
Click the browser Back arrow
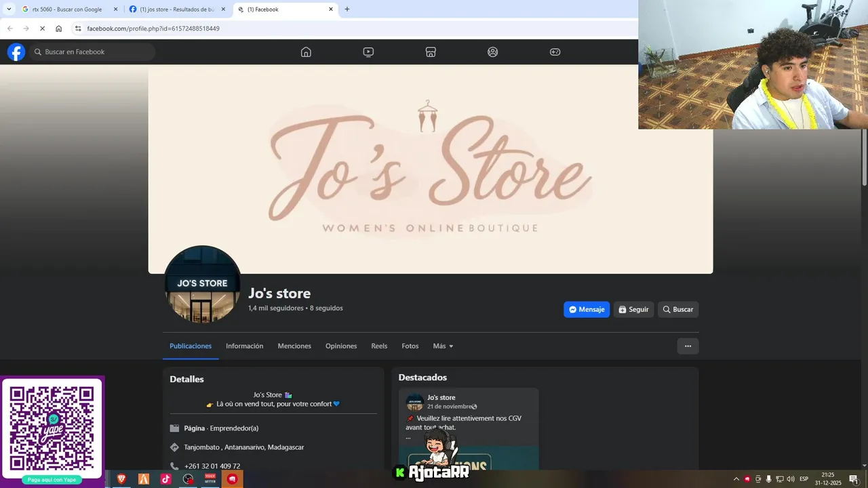point(9,28)
